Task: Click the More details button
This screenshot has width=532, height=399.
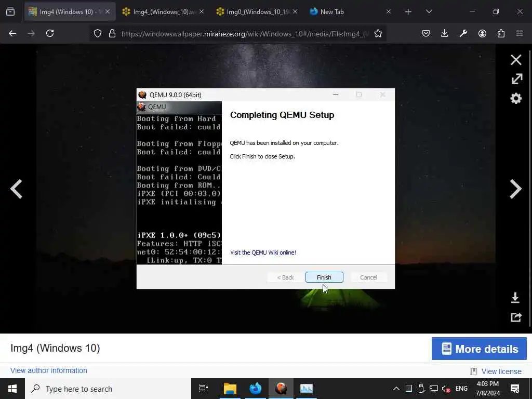Action: coord(479,349)
